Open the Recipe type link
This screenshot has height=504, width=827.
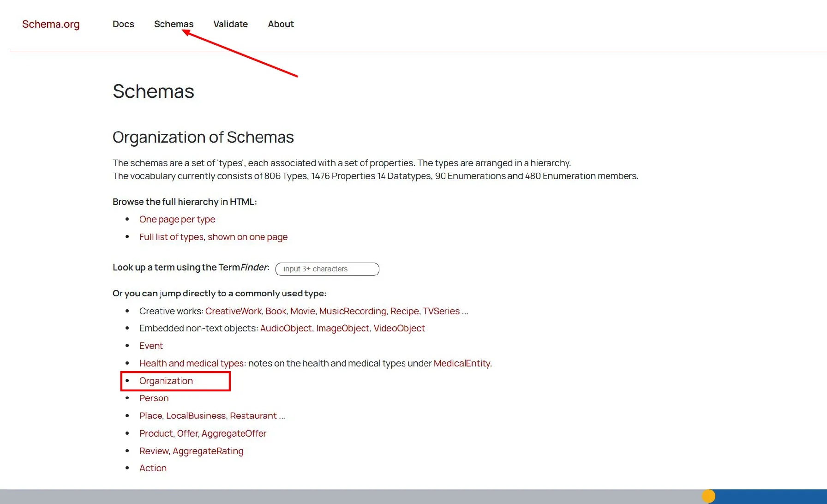(x=404, y=311)
